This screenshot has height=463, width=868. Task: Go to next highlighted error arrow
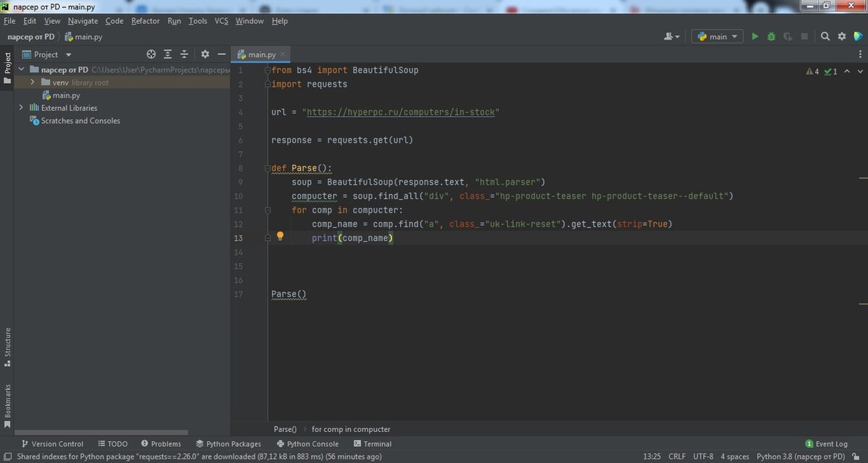859,72
